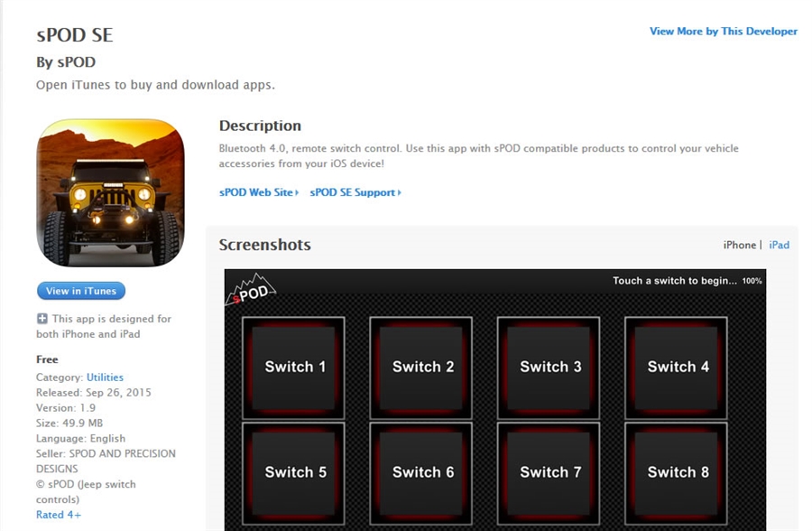This screenshot has width=812, height=531.
Task: Click the sPOD SE Jeep app icon
Action: point(110,193)
